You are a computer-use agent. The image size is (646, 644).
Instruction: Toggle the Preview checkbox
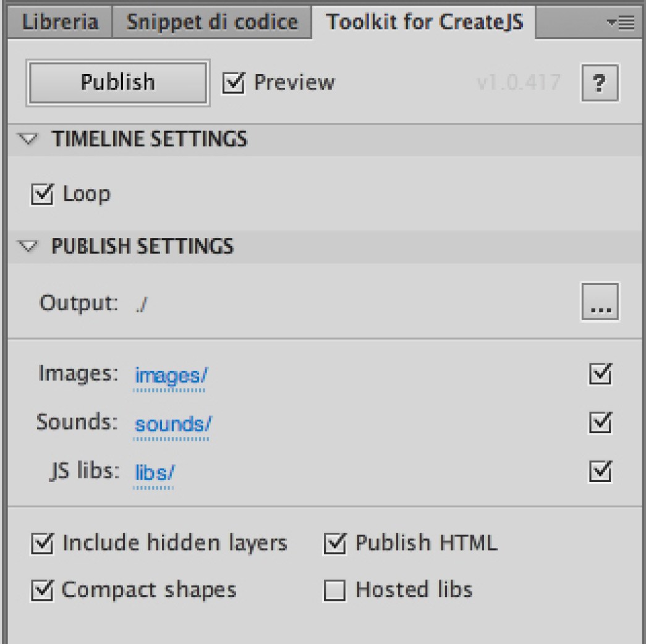(234, 83)
